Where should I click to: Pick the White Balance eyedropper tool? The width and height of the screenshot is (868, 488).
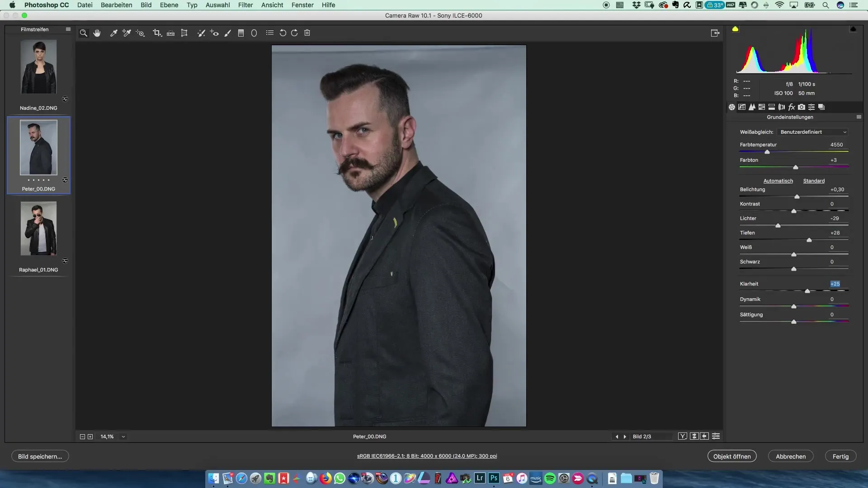pos(114,33)
